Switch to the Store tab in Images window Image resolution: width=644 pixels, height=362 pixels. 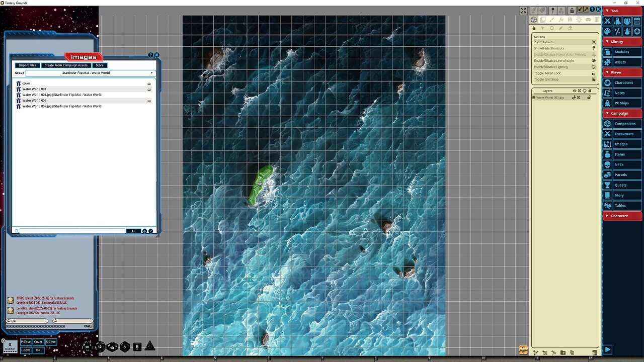pyautogui.click(x=99, y=65)
